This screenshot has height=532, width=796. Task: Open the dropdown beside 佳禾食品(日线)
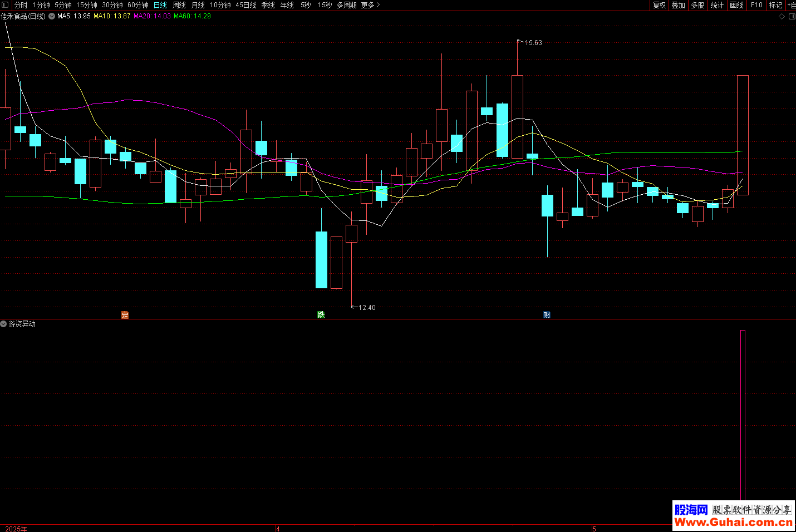click(x=52, y=16)
